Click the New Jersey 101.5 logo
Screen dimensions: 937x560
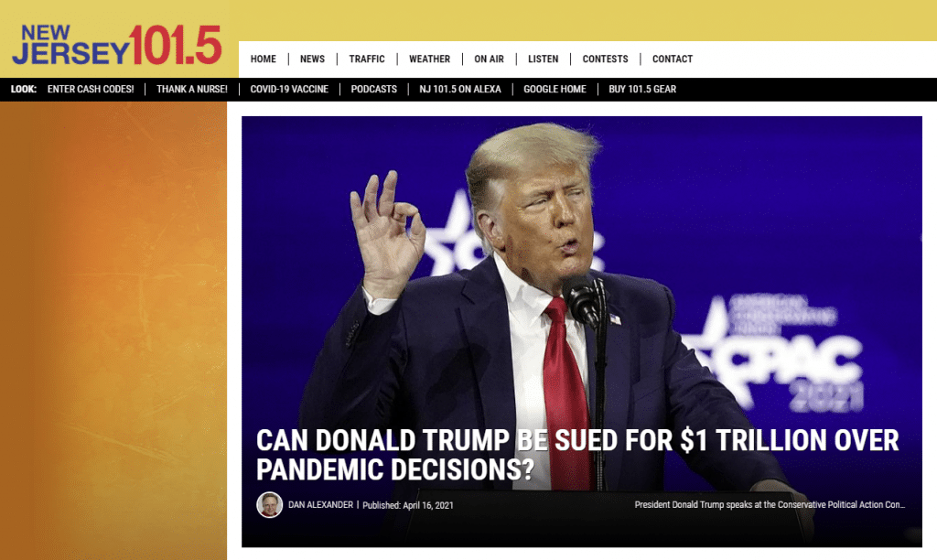tap(117, 45)
